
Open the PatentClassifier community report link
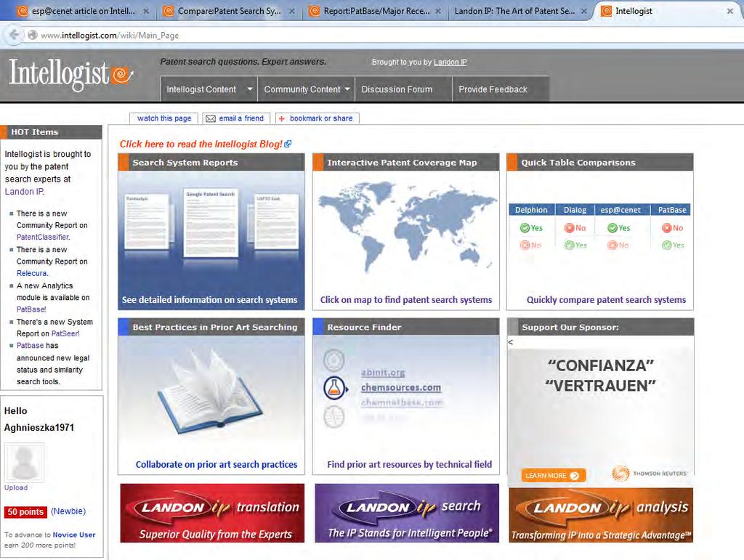pyautogui.click(x=43, y=237)
